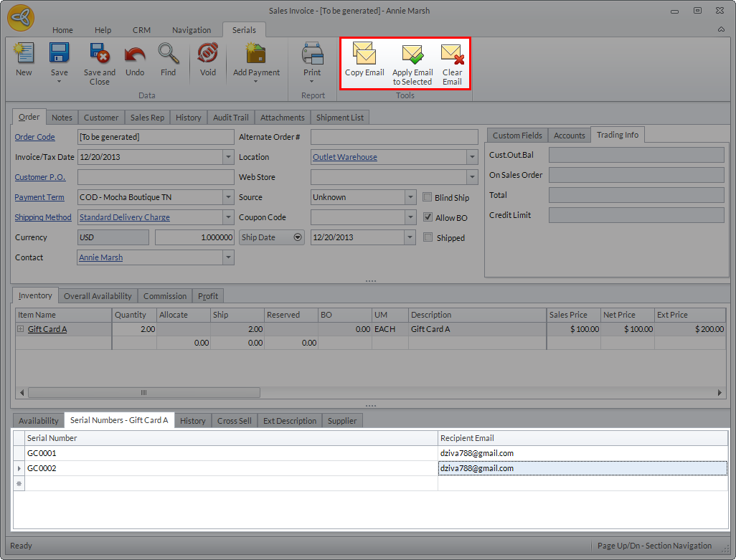Expand the Gift Card A row
736x560 pixels.
pos(21,329)
